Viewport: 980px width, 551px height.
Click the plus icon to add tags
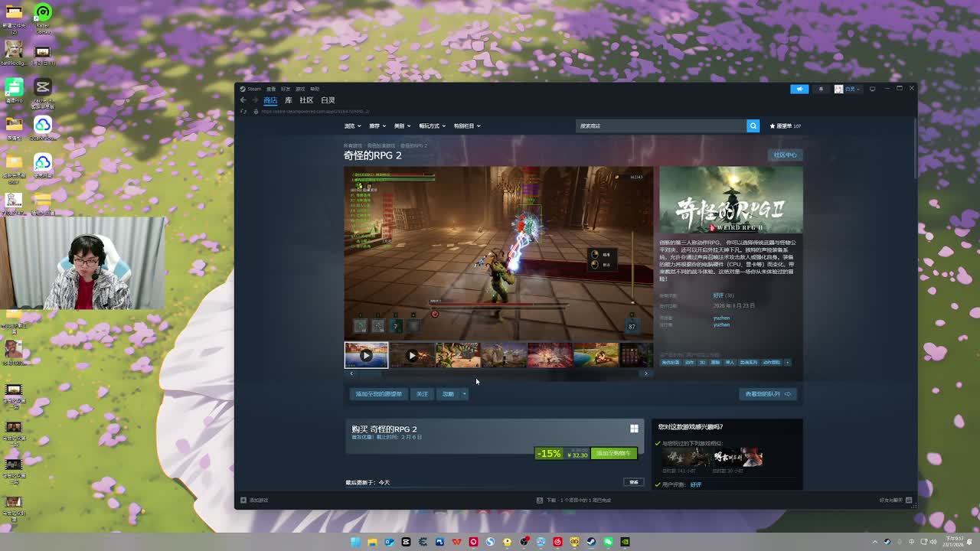click(x=787, y=362)
